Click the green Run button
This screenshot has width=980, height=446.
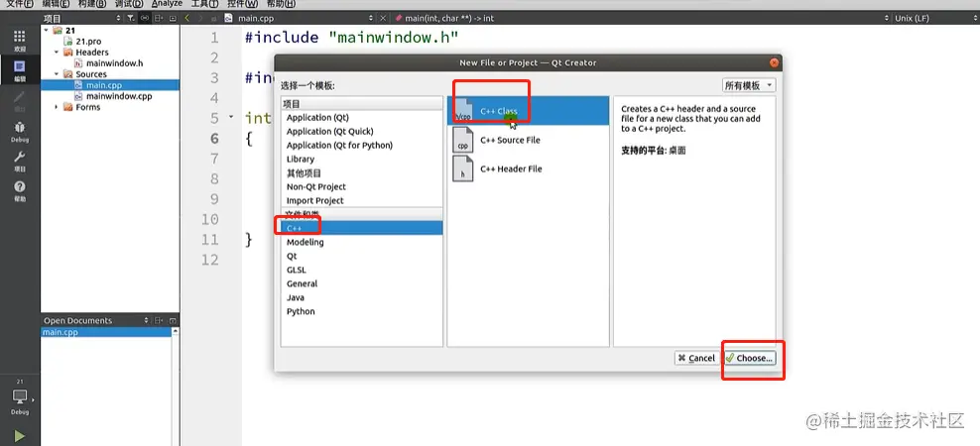tap(20, 436)
